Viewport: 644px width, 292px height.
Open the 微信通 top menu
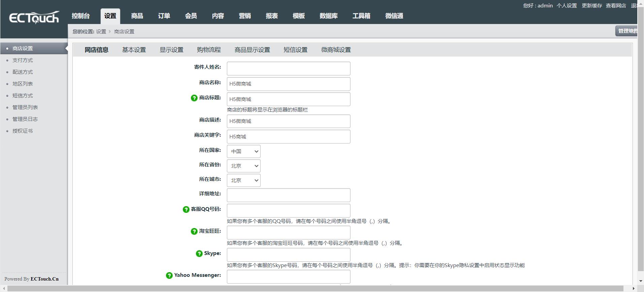(394, 16)
